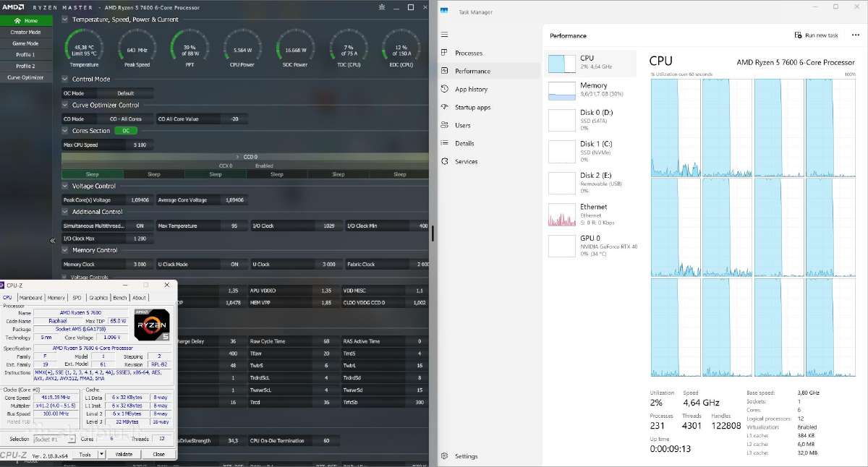
Task: Open Task Manager hamburger navigation menu
Action: pyautogui.click(x=444, y=35)
